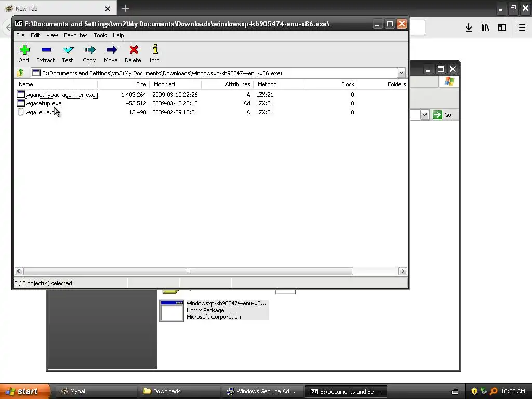Open the Help menu

click(x=118, y=35)
